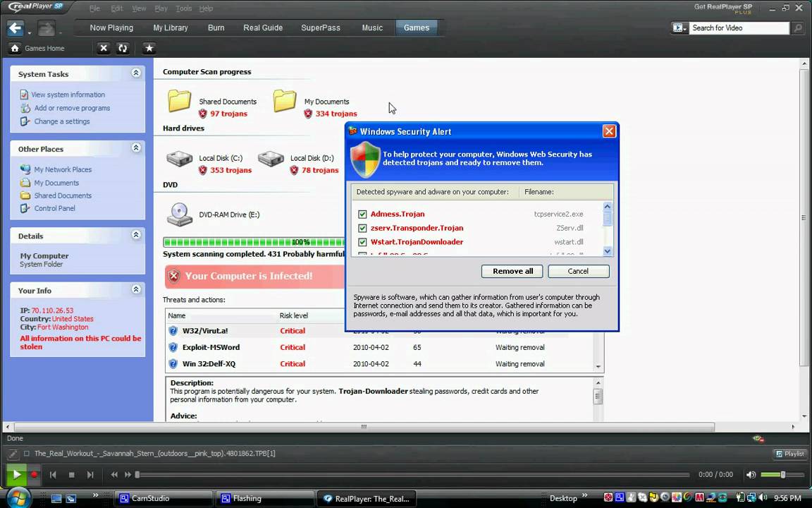Collapse the Your Info panel
Screen dimensions: 812x508
point(135,290)
